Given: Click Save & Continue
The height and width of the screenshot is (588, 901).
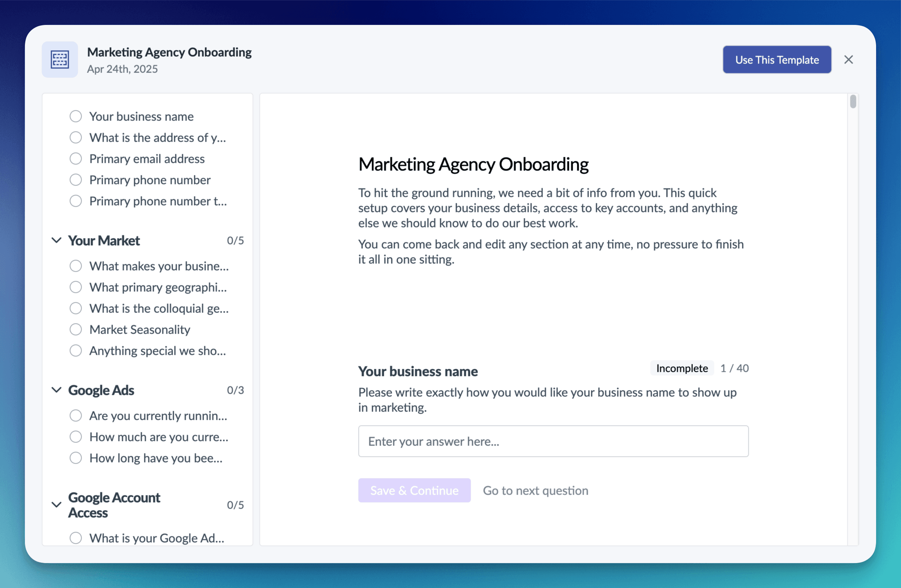Looking at the screenshot, I should (x=414, y=491).
